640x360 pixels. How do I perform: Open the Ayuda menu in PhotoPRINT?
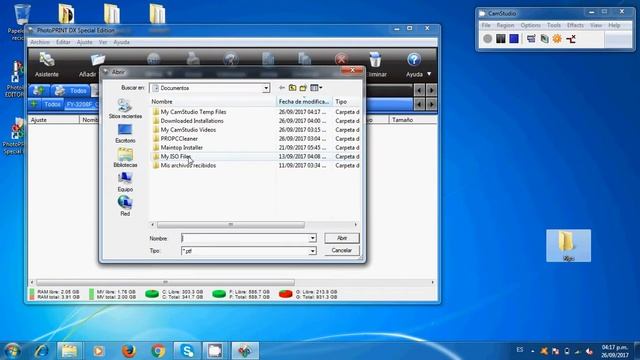[121, 42]
